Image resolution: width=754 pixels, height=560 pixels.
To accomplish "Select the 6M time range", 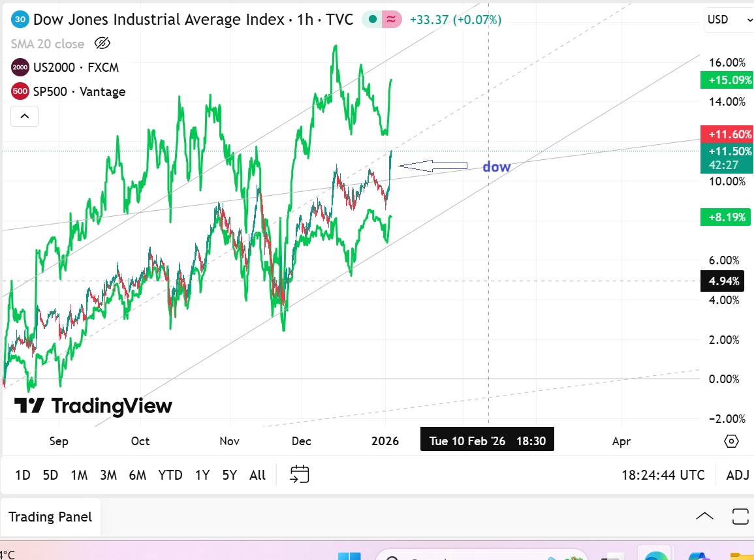I will point(138,475).
